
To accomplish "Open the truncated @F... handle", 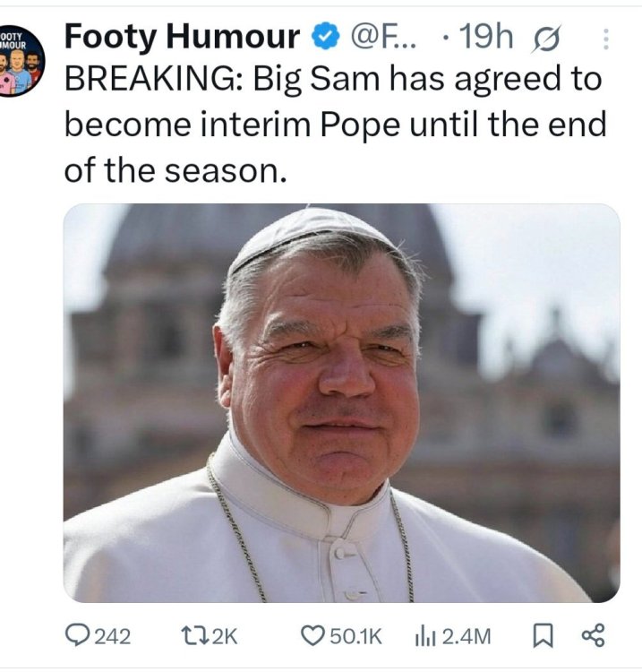I will [x=383, y=38].
